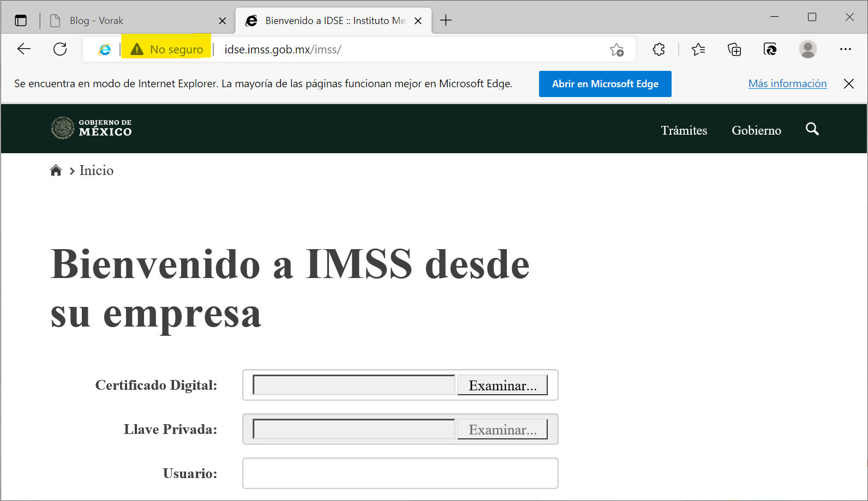868x501 pixels.
Task: Minimize the browser window
Action: (x=774, y=17)
